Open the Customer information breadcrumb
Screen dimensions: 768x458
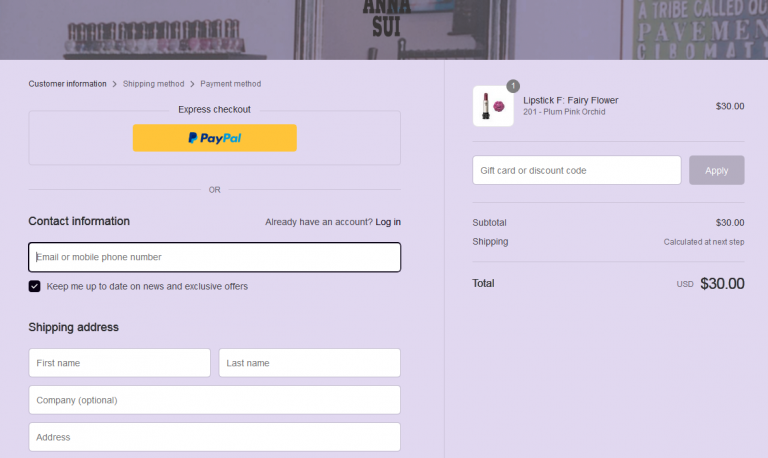pos(67,84)
